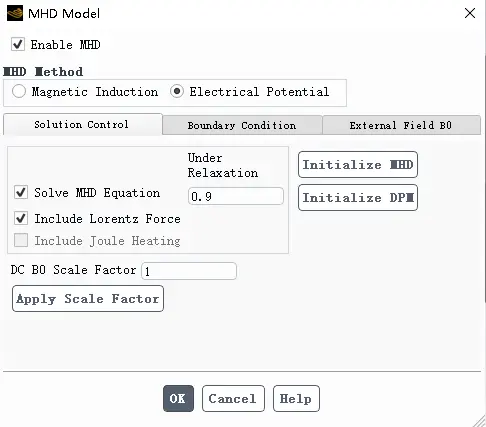Screen dimensions: 486x427
Task: Open the Help documentation button
Action: click(296, 398)
